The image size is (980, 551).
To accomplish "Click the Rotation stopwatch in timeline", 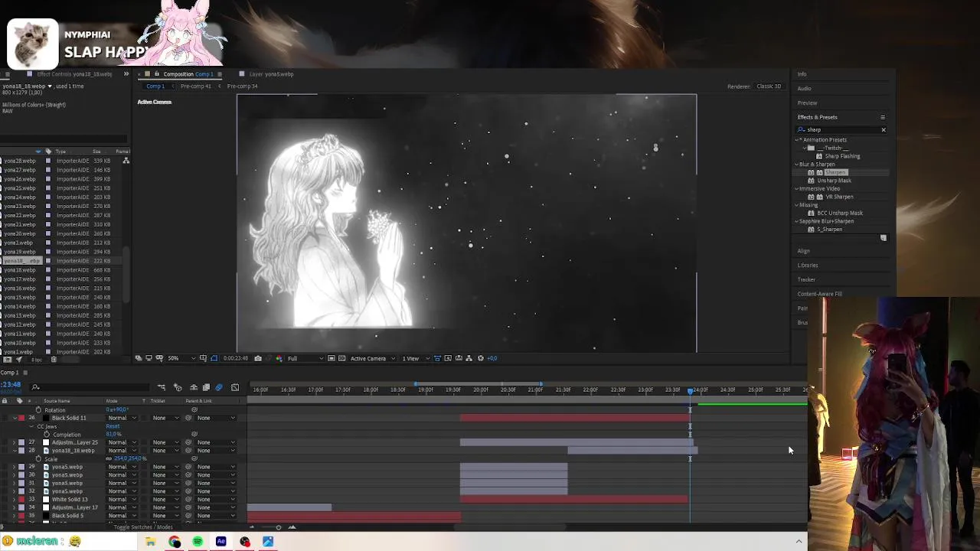I will pos(38,410).
